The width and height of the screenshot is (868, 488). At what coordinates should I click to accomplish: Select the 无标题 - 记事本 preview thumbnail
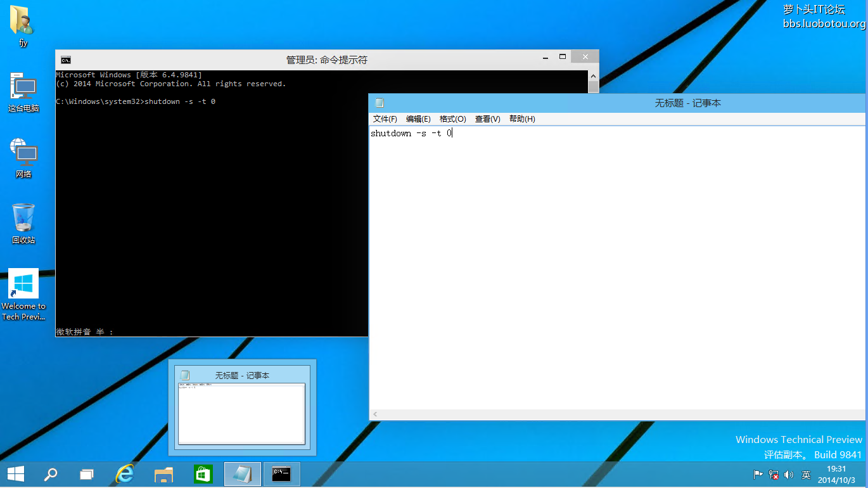coord(242,407)
